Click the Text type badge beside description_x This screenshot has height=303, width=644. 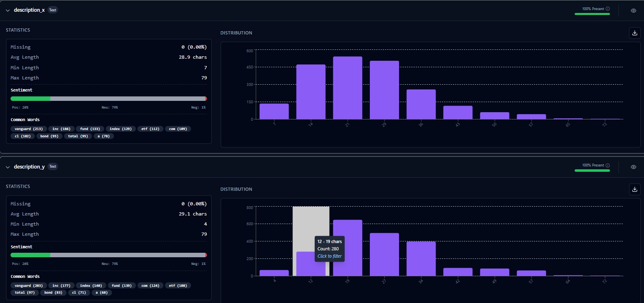53,10
